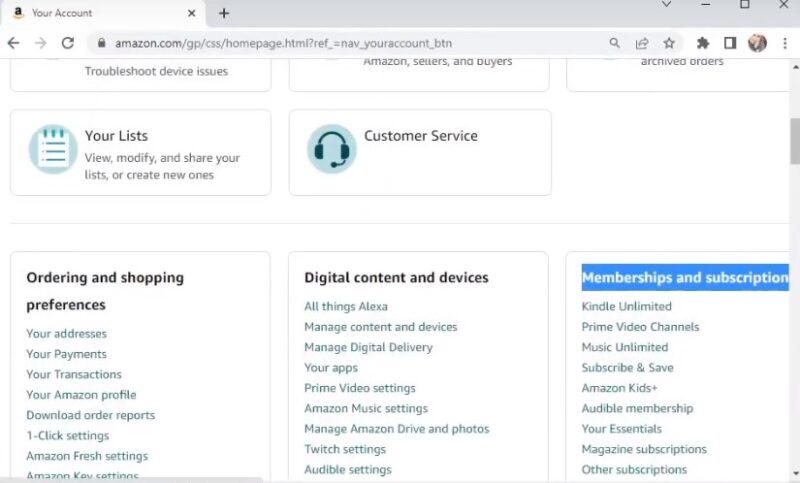Open Audible settings link
Viewport: 800px width, 483px height.
(348, 470)
